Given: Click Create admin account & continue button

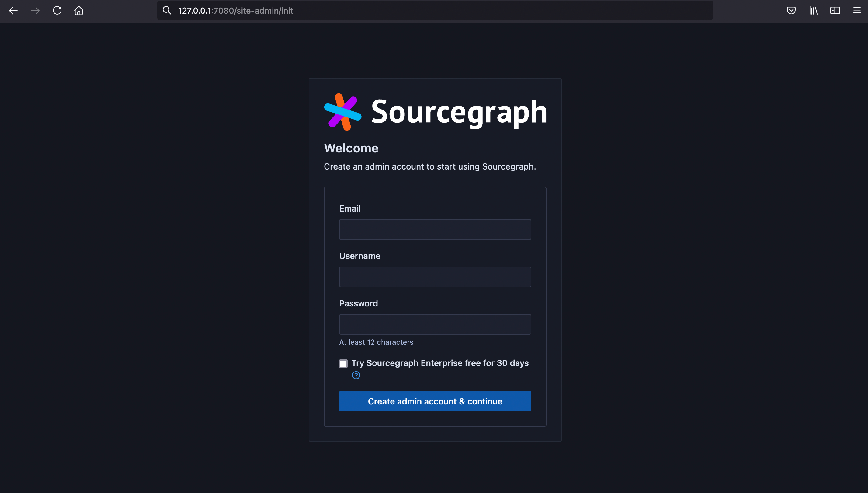Looking at the screenshot, I should pos(435,401).
